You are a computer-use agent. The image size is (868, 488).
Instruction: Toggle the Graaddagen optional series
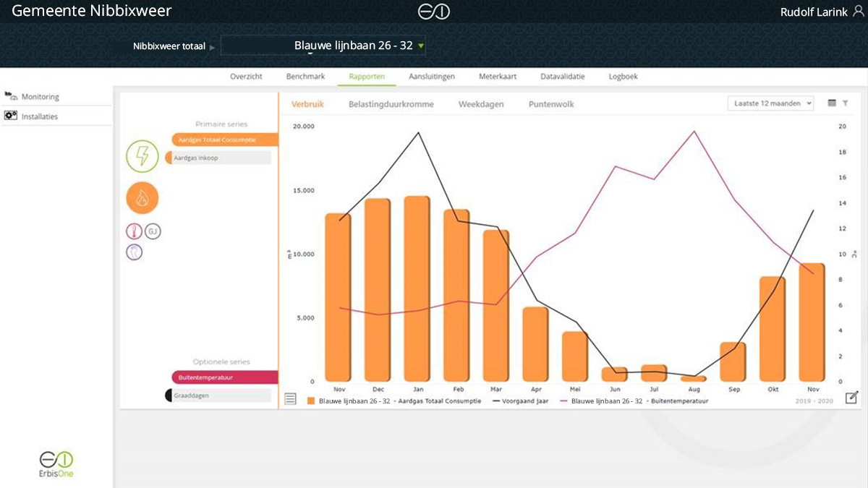point(218,395)
